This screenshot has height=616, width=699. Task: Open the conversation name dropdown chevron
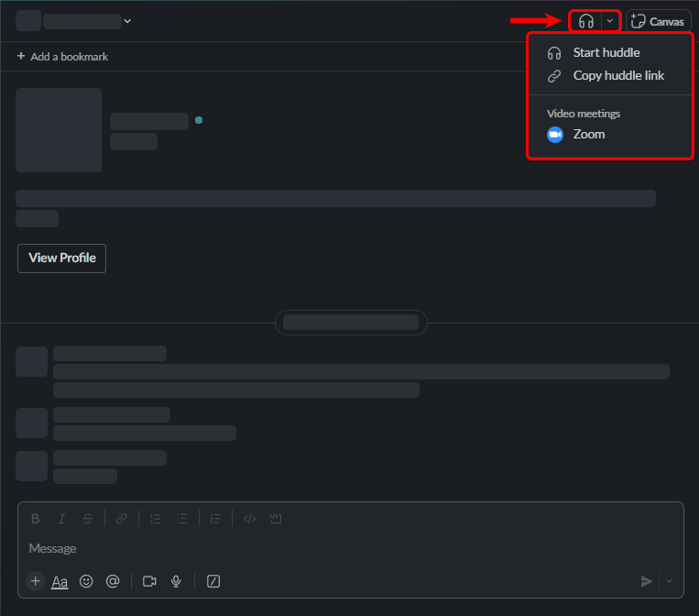pos(127,21)
